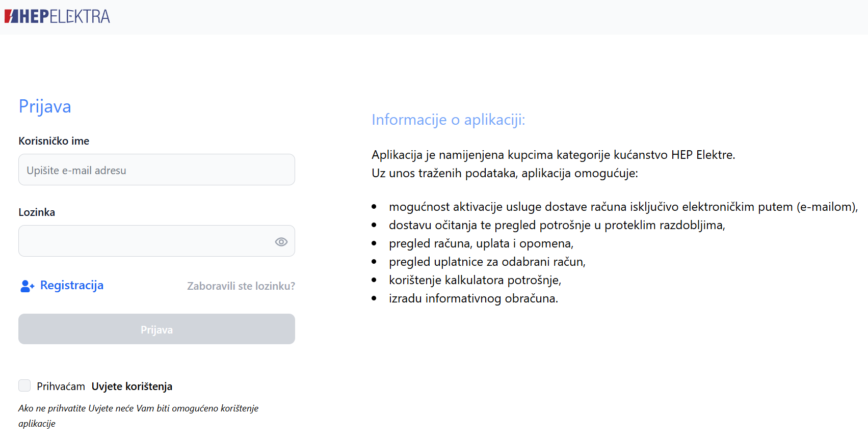Click the blue "Prijava" heading

pyautogui.click(x=45, y=106)
